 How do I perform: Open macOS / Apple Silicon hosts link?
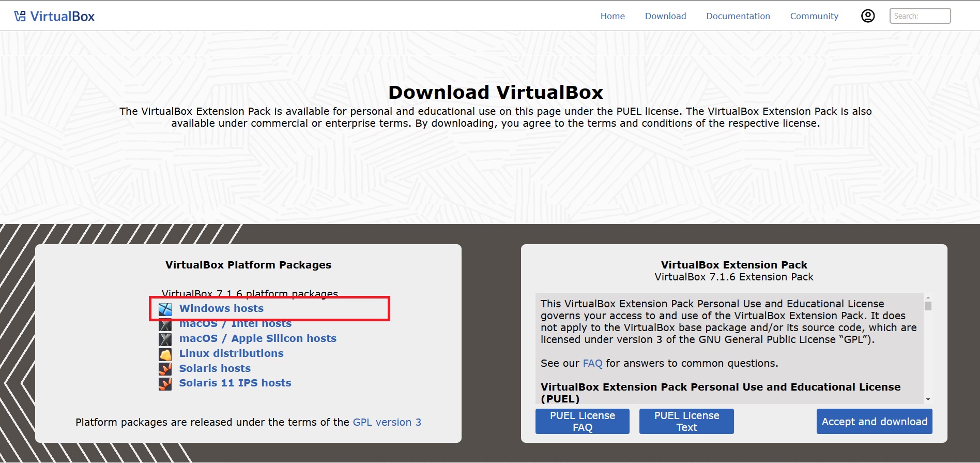[257, 338]
